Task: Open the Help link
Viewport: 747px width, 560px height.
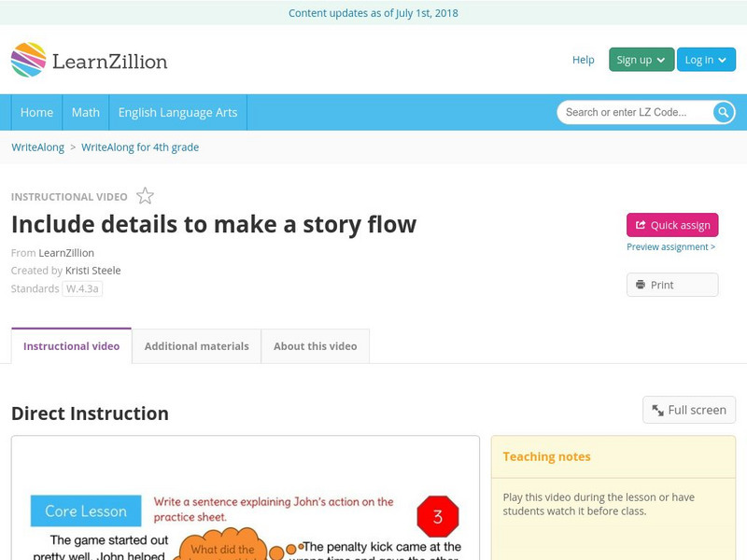Action: tap(583, 60)
